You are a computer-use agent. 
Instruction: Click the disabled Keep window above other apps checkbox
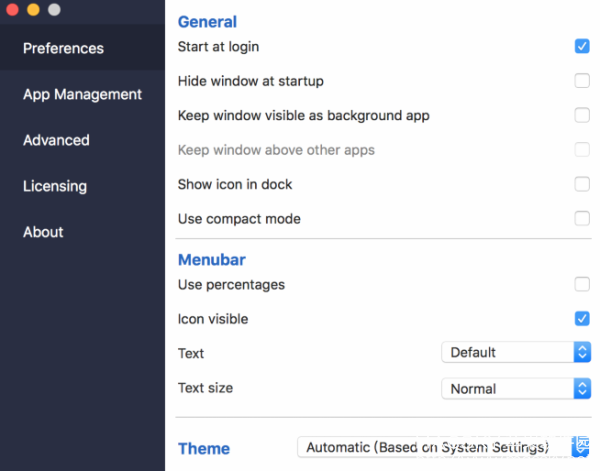pyautogui.click(x=582, y=150)
